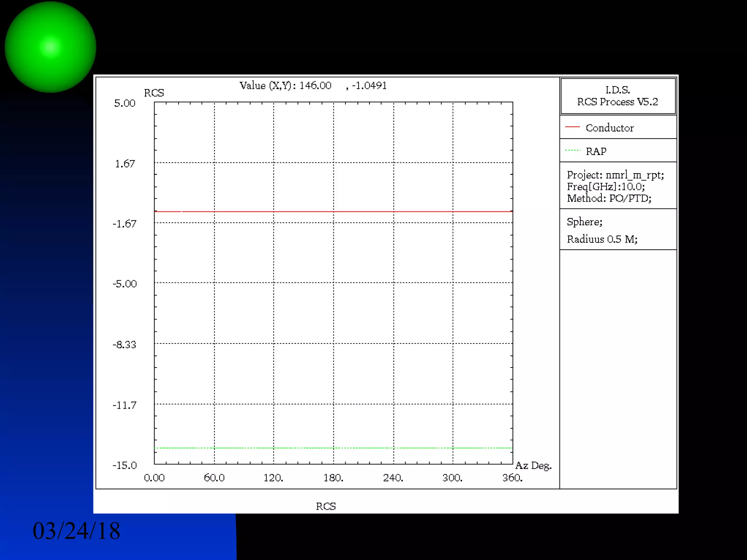Click the -5.00 y-axis tick label
This screenshot has width=747, height=560.
pyautogui.click(x=125, y=284)
